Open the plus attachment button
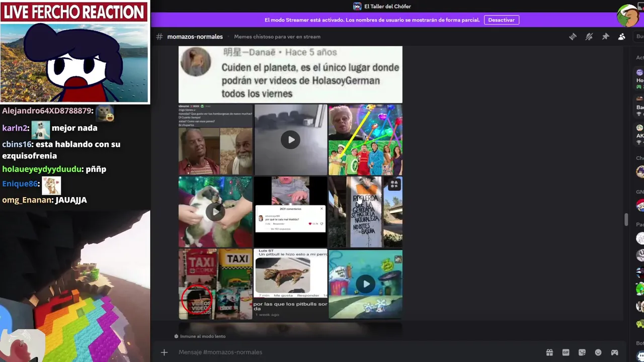The height and width of the screenshot is (362, 644). 164,352
